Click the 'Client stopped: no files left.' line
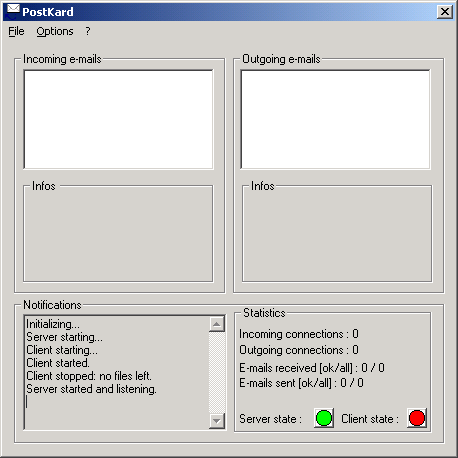Image resolution: width=458 pixels, height=458 pixels. tap(89, 376)
